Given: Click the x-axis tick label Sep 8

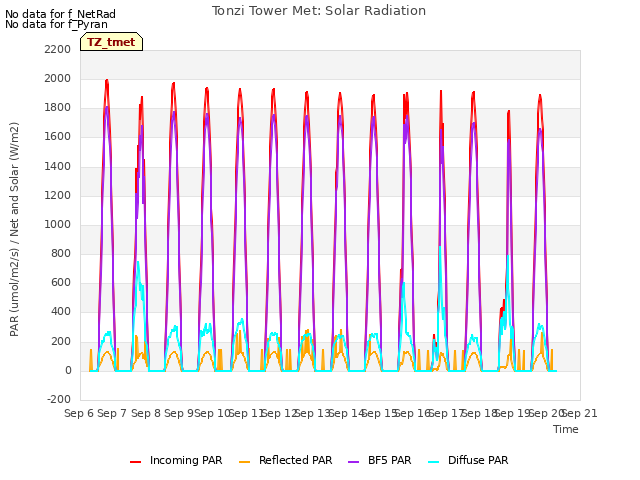Looking at the screenshot, I should click(146, 413).
